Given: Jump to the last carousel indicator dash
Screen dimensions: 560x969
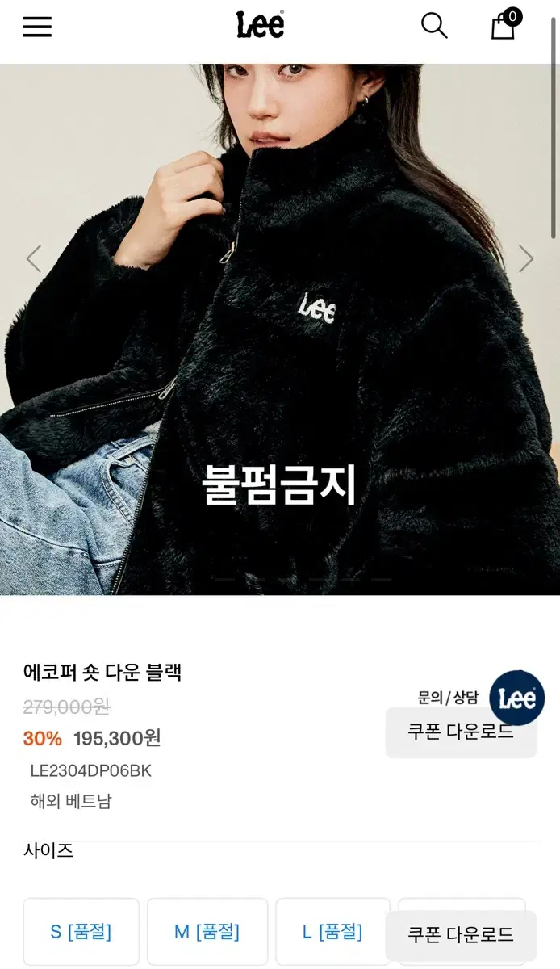Looking at the screenshot, I should point(381,580).
